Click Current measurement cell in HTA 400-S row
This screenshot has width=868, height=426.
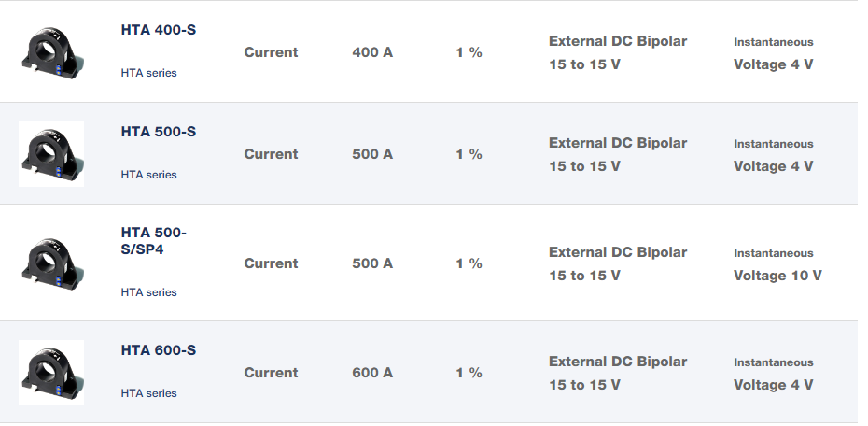point(271,52)
